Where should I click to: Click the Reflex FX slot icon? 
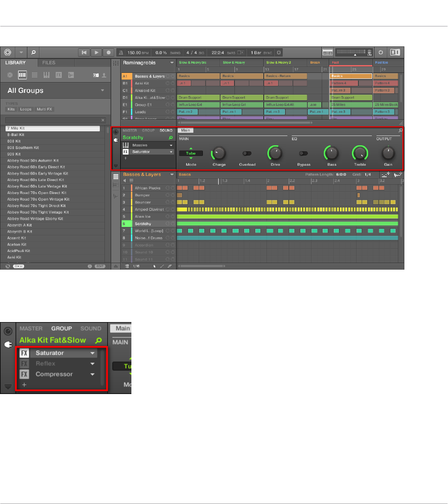[x=25, y=364]
